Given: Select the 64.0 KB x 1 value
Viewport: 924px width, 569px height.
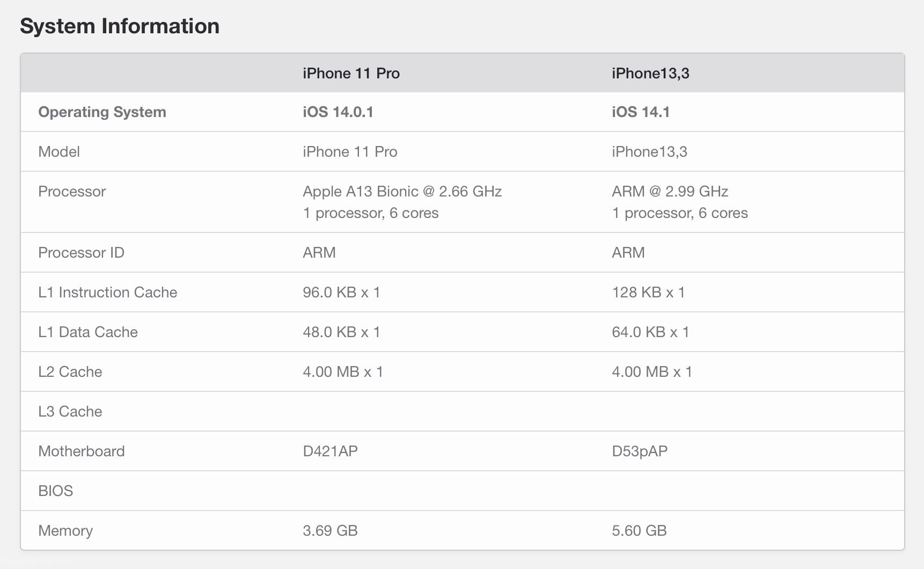Looking at the screenshot, I should click(x=650, y=332).
